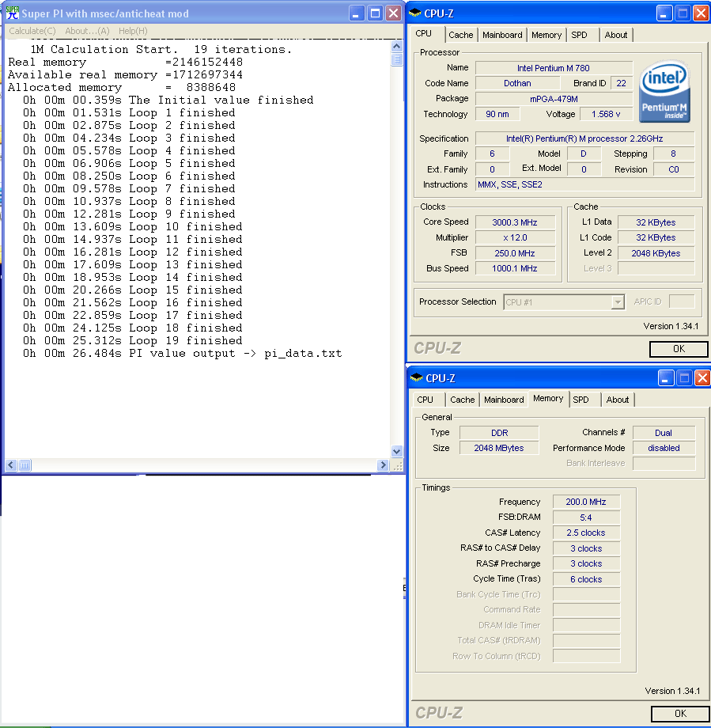Click the Performance Mode value 'disabled'
The width and height of the screenshot is (711, 728).
coord(664,448)
